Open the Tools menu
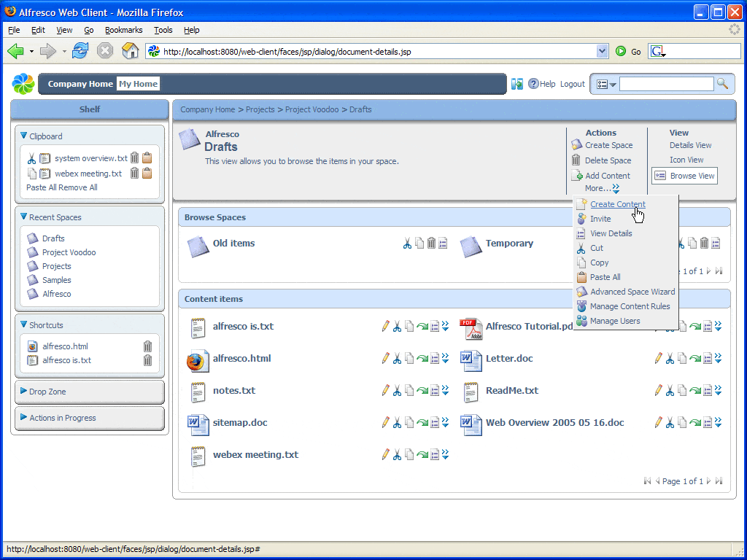Viewport: 747px width, 560px height. coord(163,30)
